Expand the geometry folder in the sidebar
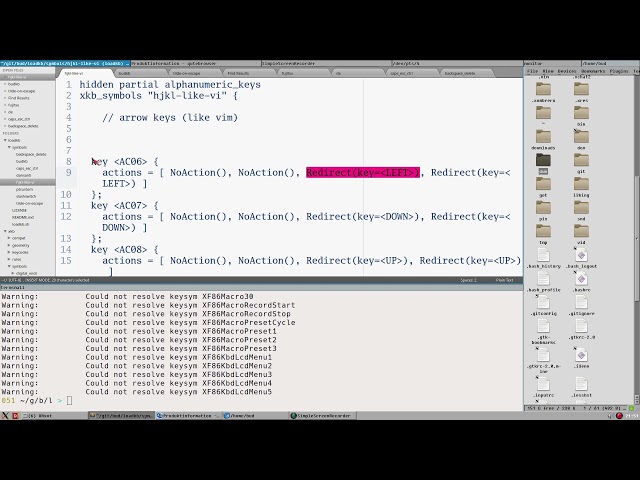640x480 pixels. 9,245
